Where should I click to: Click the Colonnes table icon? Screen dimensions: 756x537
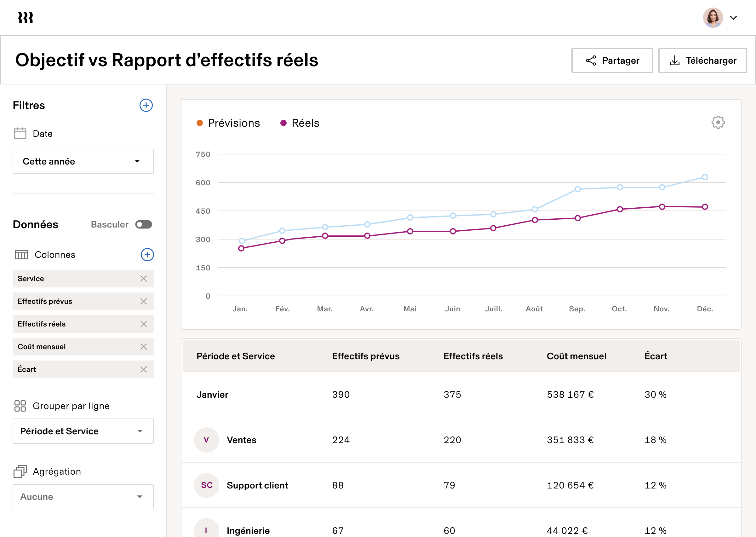pos(21,255)
